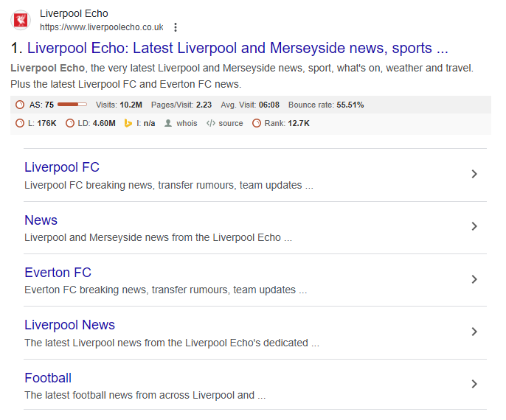
Task: Click the 'Plus the latest Liverpool FC' snippet line
Action: (126, 84)
